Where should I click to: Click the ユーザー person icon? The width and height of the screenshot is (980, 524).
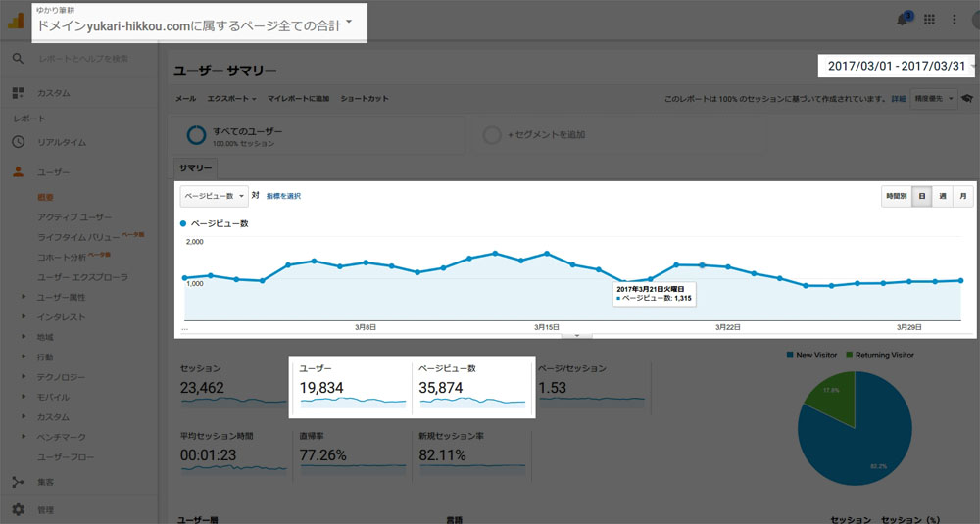(18, 171)
